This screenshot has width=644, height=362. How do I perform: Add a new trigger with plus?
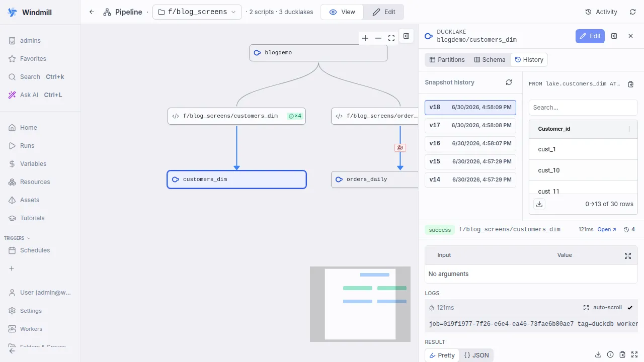[x=12, y=268]
